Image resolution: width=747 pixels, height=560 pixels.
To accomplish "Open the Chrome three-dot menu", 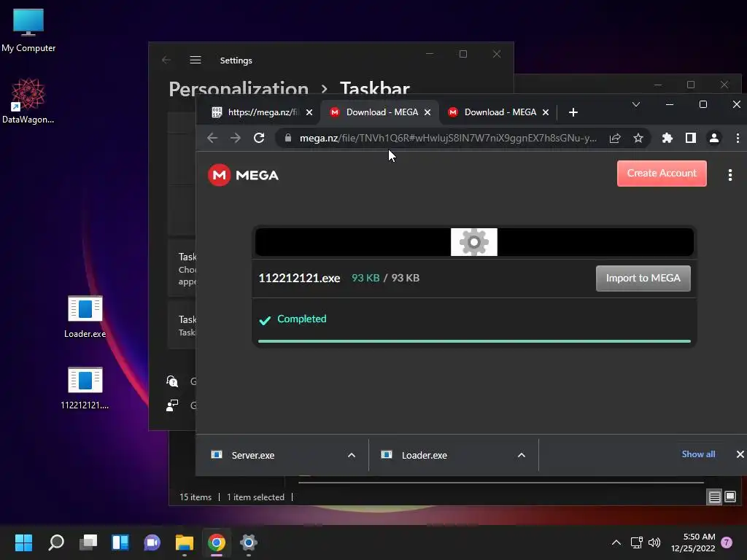I will point(738,138).
